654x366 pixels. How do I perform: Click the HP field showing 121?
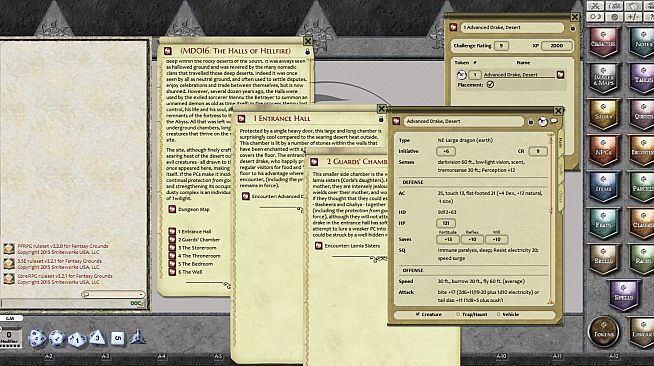(x=446, y=223)
